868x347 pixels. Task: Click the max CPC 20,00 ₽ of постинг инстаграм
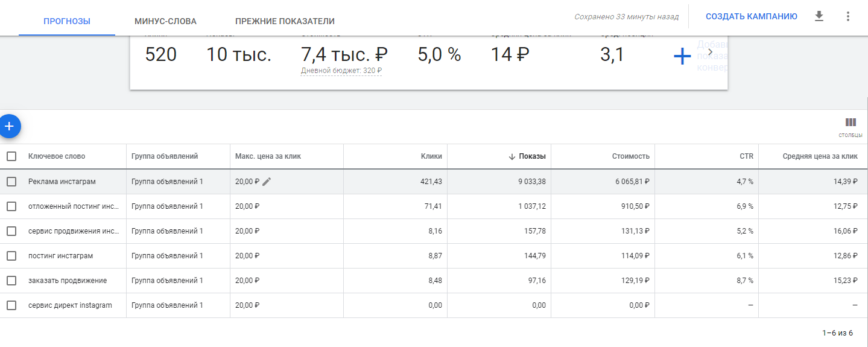point(247,256)
